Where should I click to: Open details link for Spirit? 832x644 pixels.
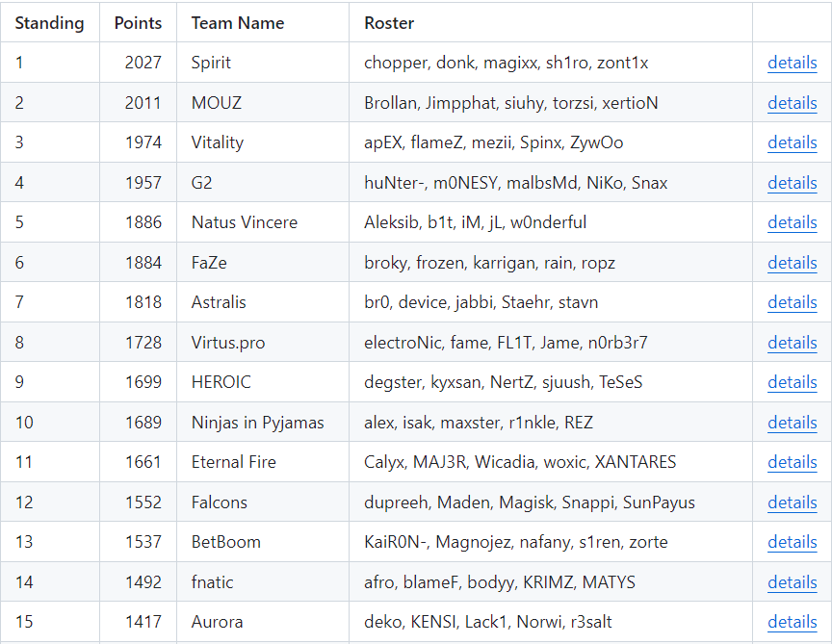(792, 63)
